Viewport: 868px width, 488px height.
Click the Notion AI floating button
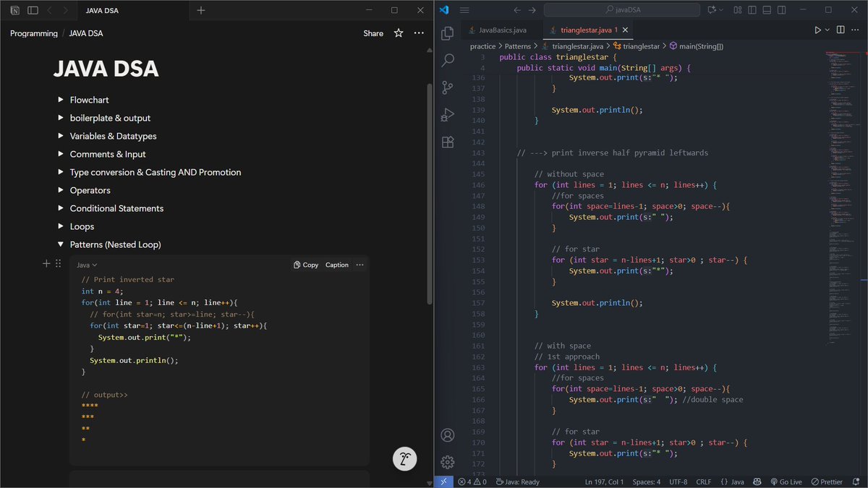tap(405, 458)
